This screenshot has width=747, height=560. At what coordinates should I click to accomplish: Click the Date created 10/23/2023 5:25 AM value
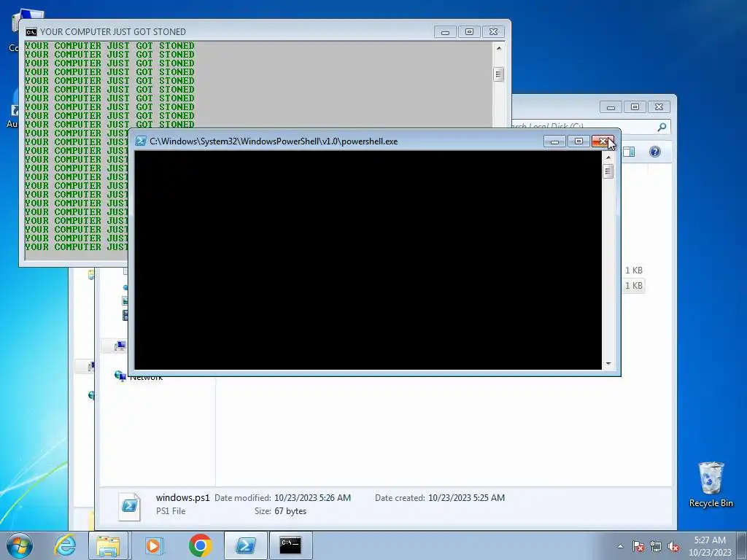coord(466,497)
